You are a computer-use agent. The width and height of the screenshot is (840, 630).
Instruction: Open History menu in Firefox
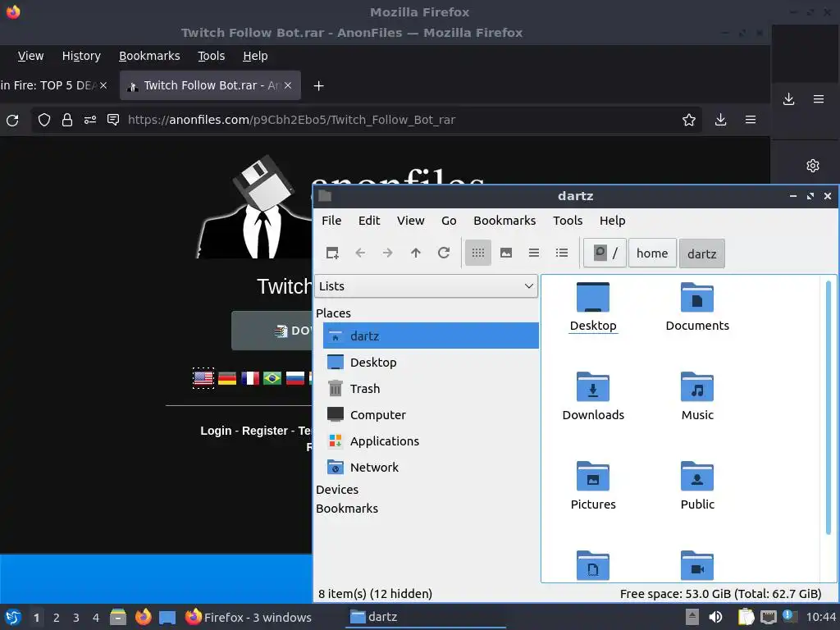pyautogui.click(x=81, y=56)
